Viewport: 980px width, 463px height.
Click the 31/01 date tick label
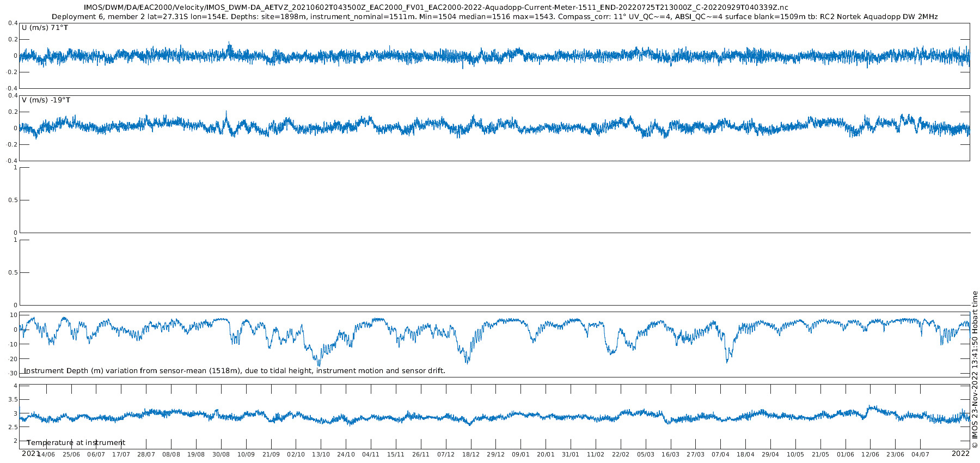click(x=571, y=454)
